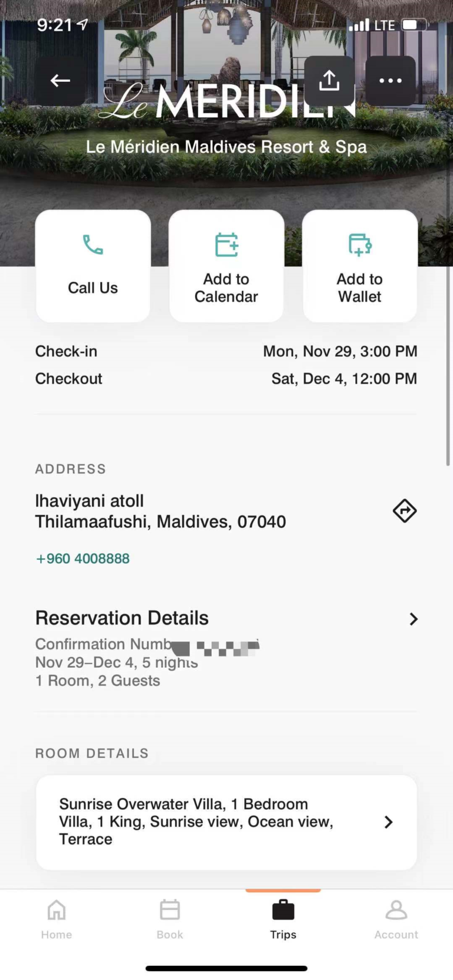This screenshot has height=980, width=453.
Task: Call the +960 4008888 phone link
Action: pos(83,559)
